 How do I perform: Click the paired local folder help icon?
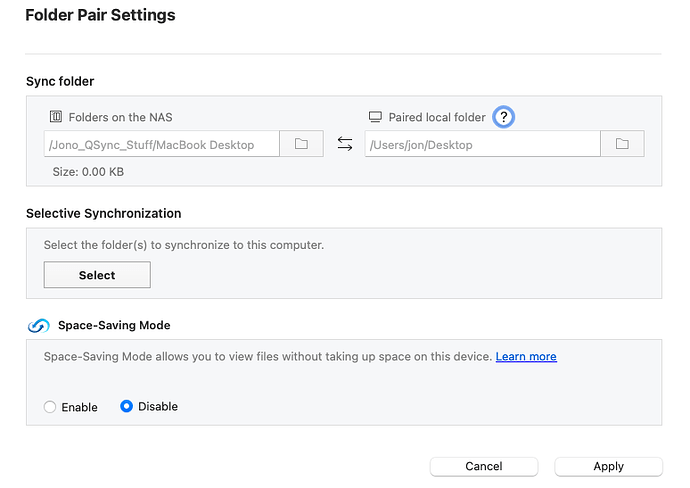(504, 117)
